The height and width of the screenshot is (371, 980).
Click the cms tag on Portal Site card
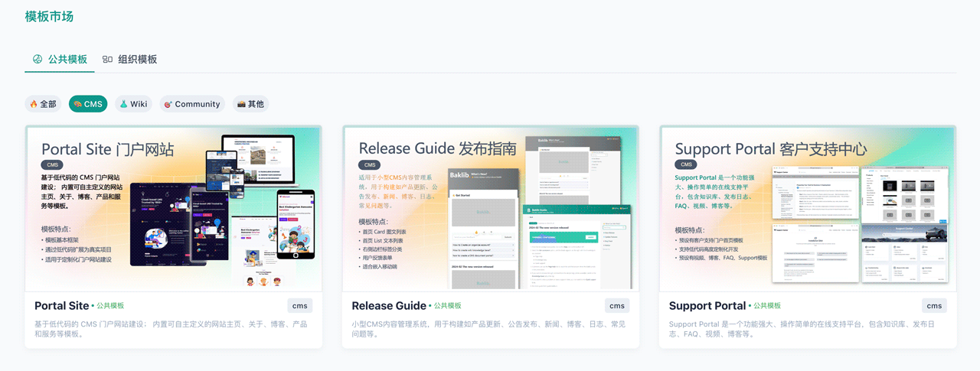click(x=300, y=306)
